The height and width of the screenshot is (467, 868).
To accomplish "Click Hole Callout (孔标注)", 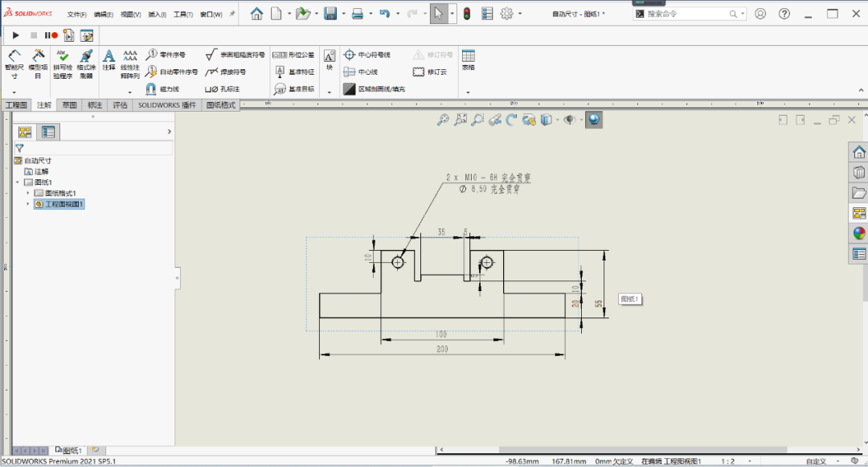I will [222, 88].
